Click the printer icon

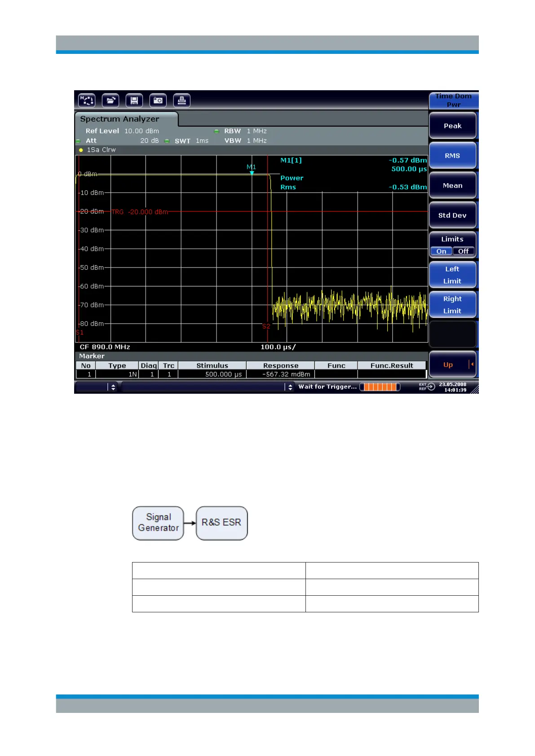click(x=182, y=100)
